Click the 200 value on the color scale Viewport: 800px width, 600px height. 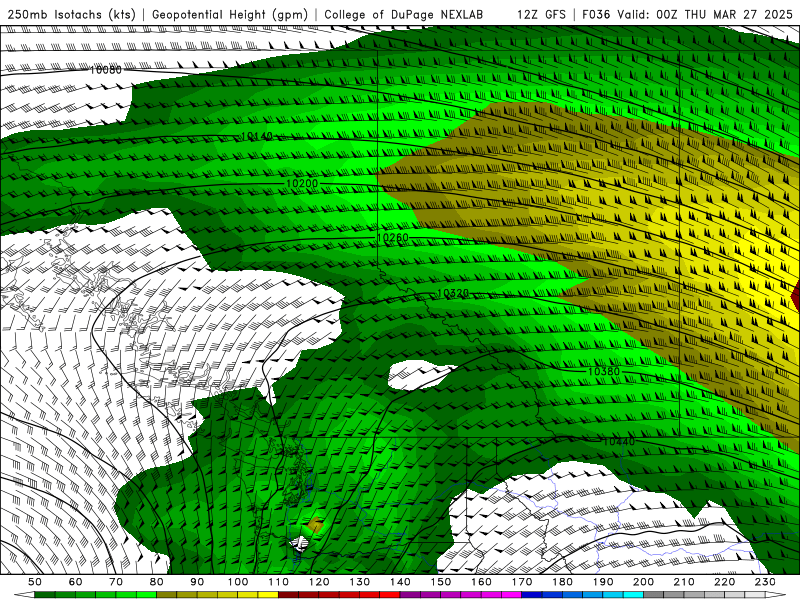[644, 582]
